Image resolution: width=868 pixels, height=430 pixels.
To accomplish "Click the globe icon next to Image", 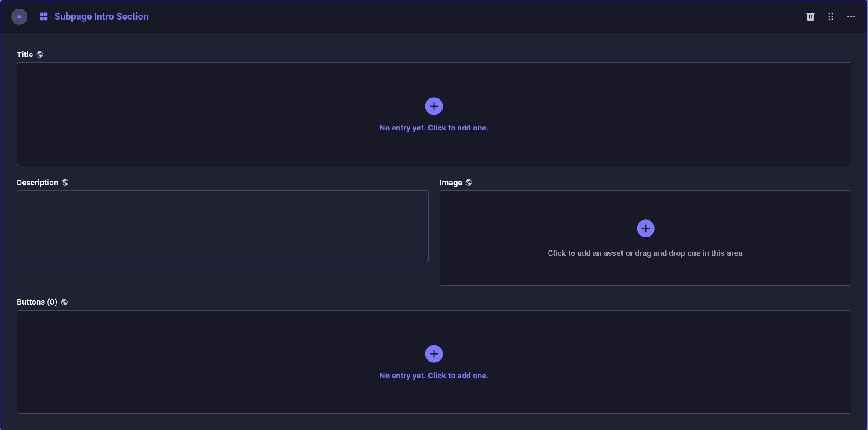I will 469,183.
